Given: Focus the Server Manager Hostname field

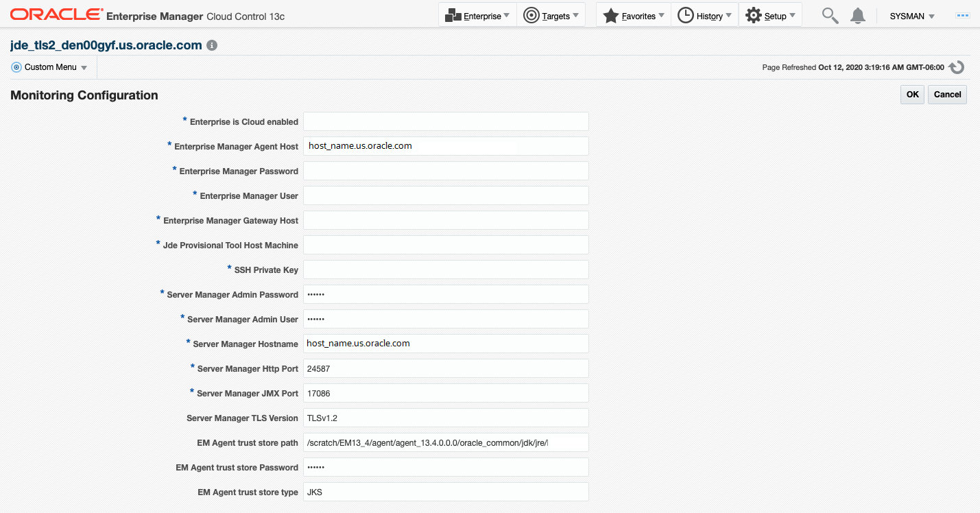Looking at the screenshot, I should coord(446,344).
